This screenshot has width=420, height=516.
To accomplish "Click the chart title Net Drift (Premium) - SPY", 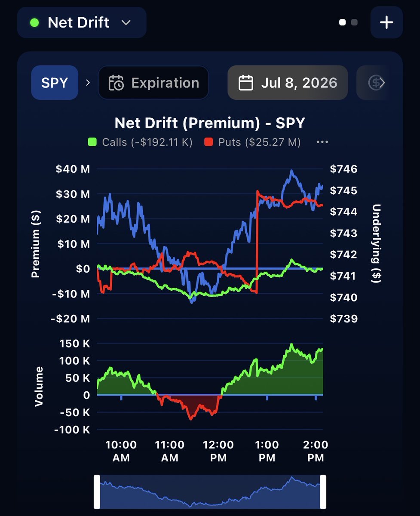I will 210,123.
